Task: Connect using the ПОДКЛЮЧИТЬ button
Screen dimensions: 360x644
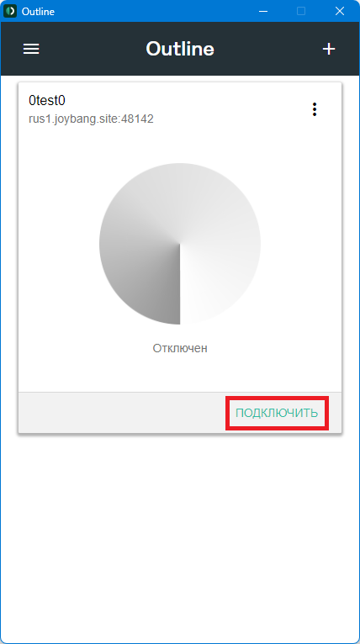Action: (x=277, y=413)
